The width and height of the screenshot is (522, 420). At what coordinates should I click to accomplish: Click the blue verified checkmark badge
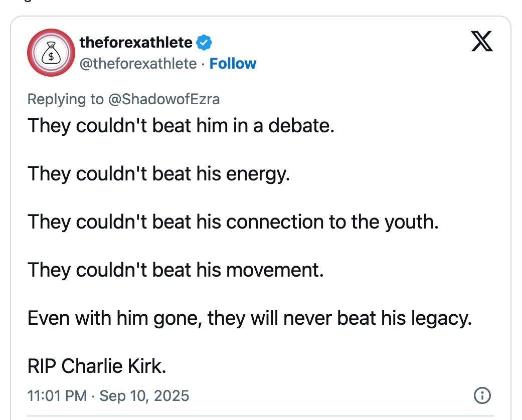click(x=204, y=43)
